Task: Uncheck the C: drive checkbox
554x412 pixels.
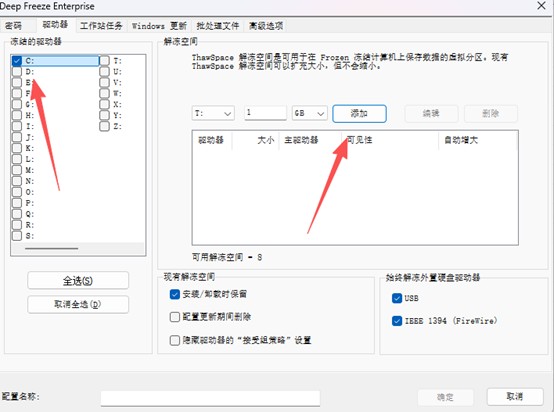Action: (17, 61)
